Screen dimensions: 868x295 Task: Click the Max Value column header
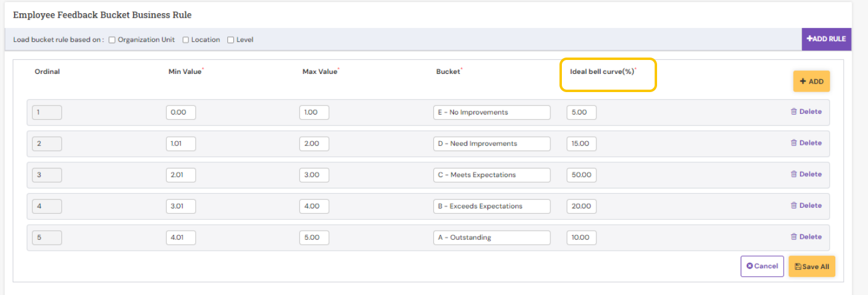[x=320, y=71]
